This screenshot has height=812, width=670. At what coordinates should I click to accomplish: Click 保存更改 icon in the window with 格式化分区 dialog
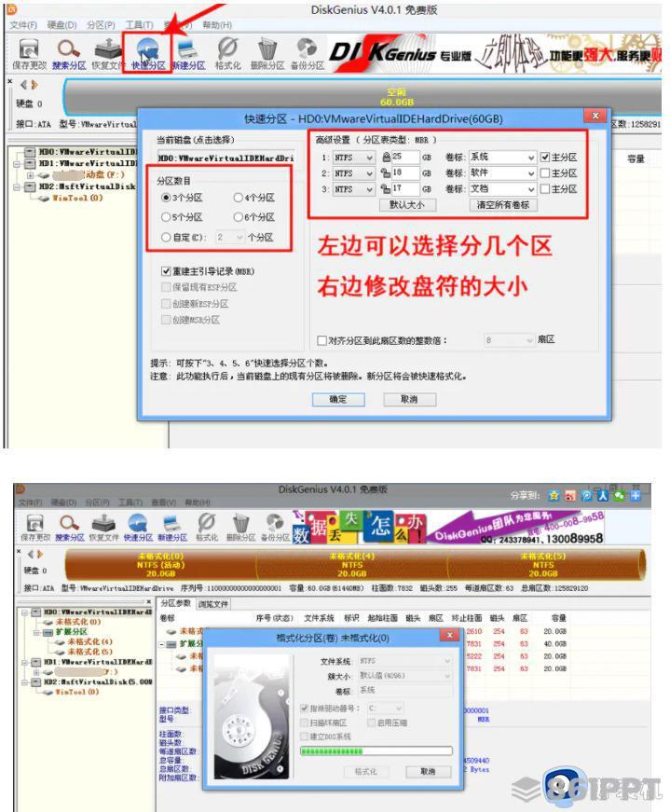pyautogui.click(x=34, y=522)
